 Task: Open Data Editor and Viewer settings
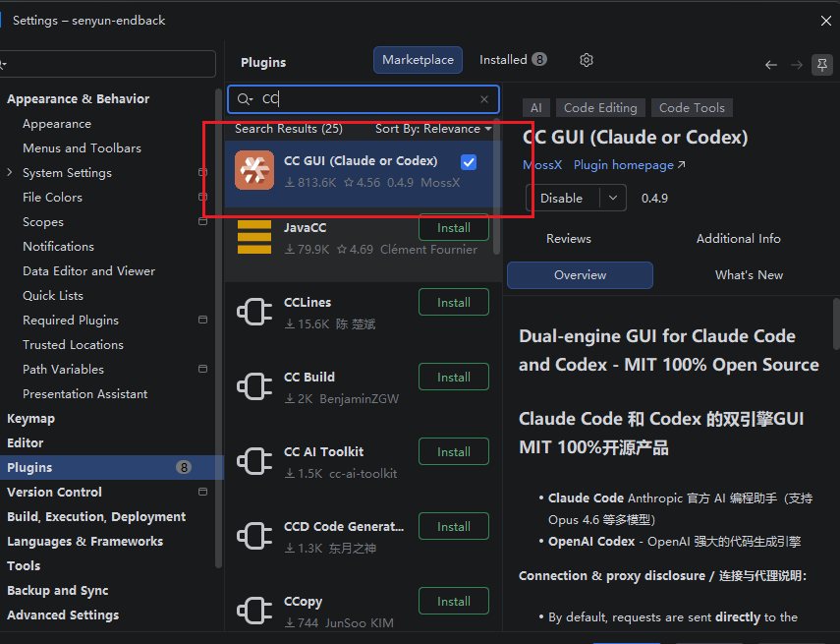click(89, 270)
